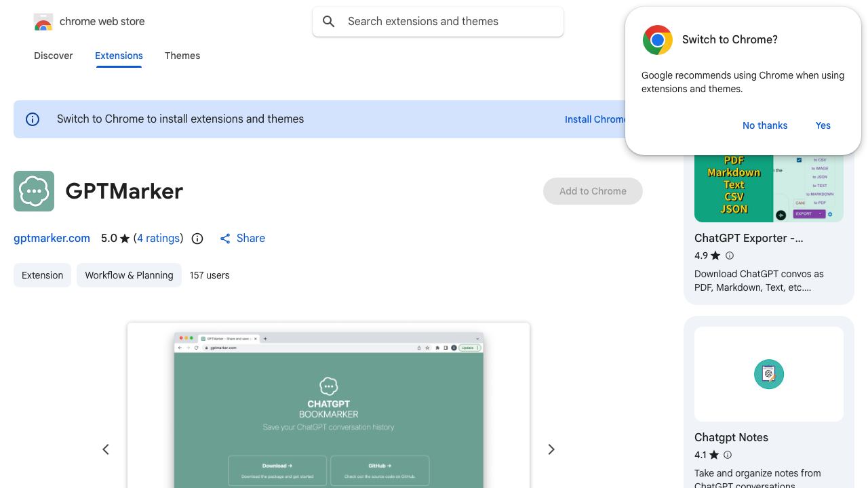
Task: Click the GPTMarker extension icon
Action: 34,191
